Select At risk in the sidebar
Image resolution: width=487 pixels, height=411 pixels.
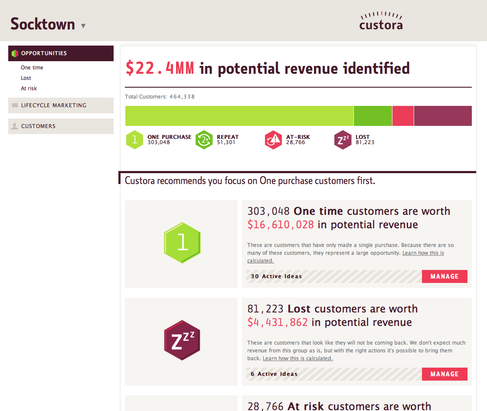coord(29,88)
